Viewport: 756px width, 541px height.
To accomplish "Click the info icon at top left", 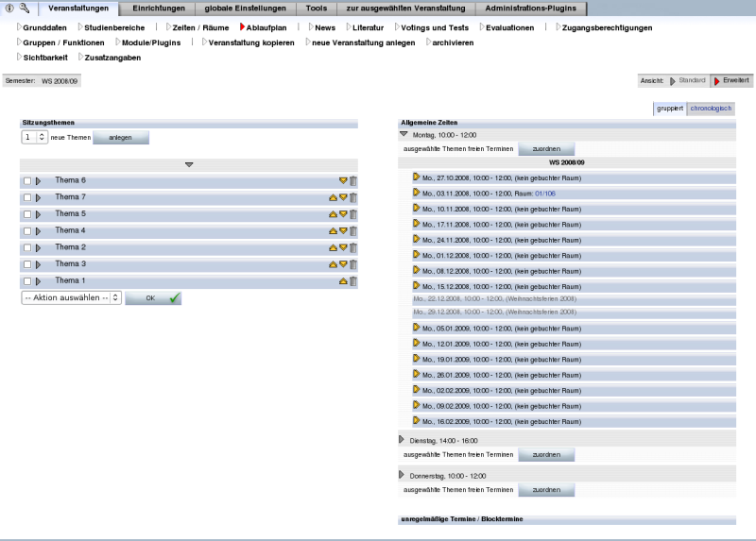I will (9, 8).
